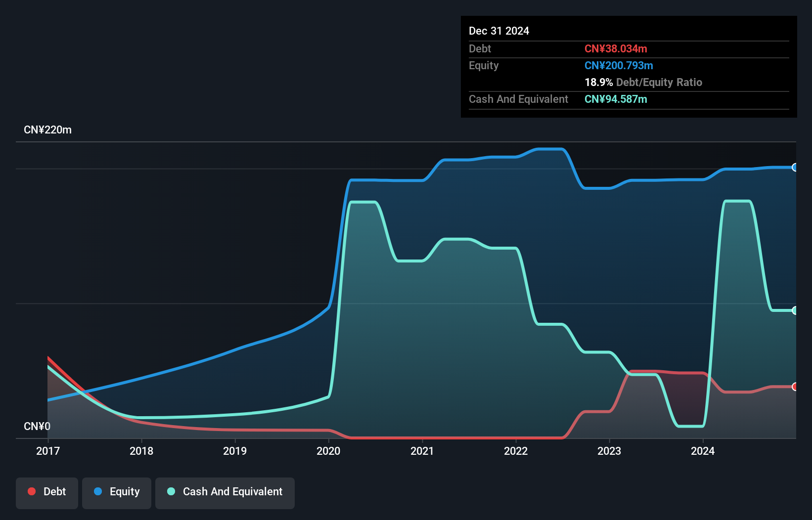
Task: Click the Debt row label in tooltip
Action: pyautogui.click(x=480, y=49)
